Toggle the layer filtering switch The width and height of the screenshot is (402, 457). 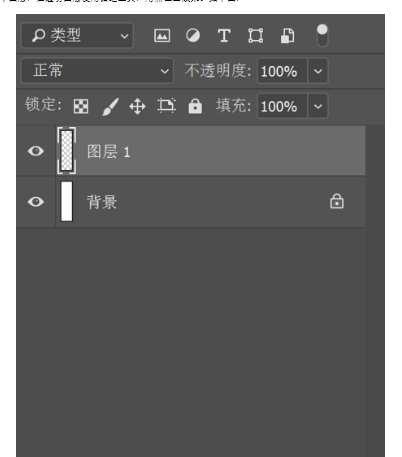322,35
